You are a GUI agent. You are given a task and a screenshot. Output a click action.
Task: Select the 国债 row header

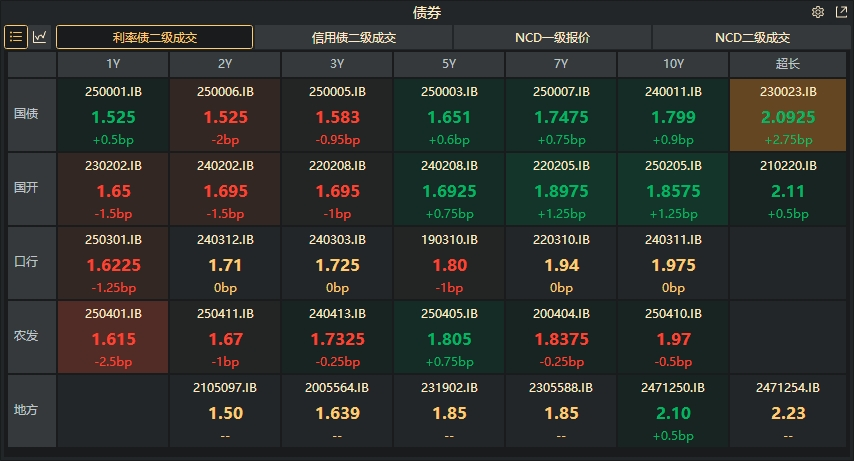[x=31, y=114]
